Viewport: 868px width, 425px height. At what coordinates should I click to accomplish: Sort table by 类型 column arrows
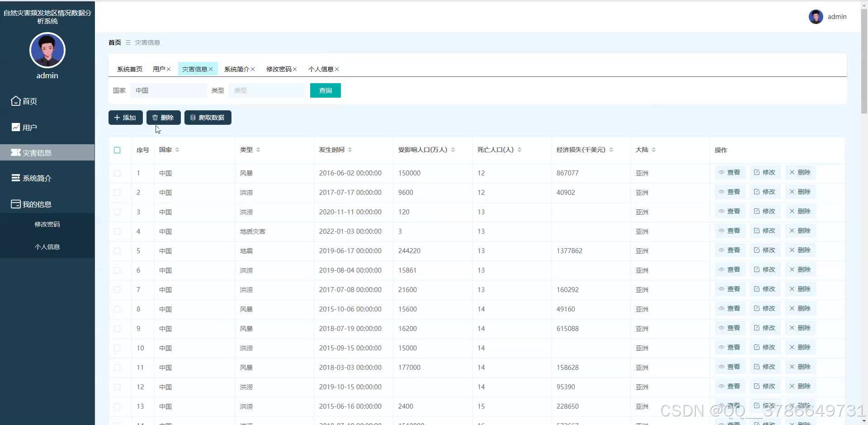point(258,150)
